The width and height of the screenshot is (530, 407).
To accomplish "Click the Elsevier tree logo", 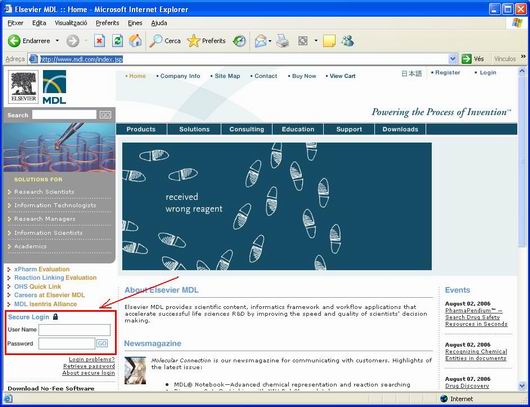I will [x=23, y=87].
